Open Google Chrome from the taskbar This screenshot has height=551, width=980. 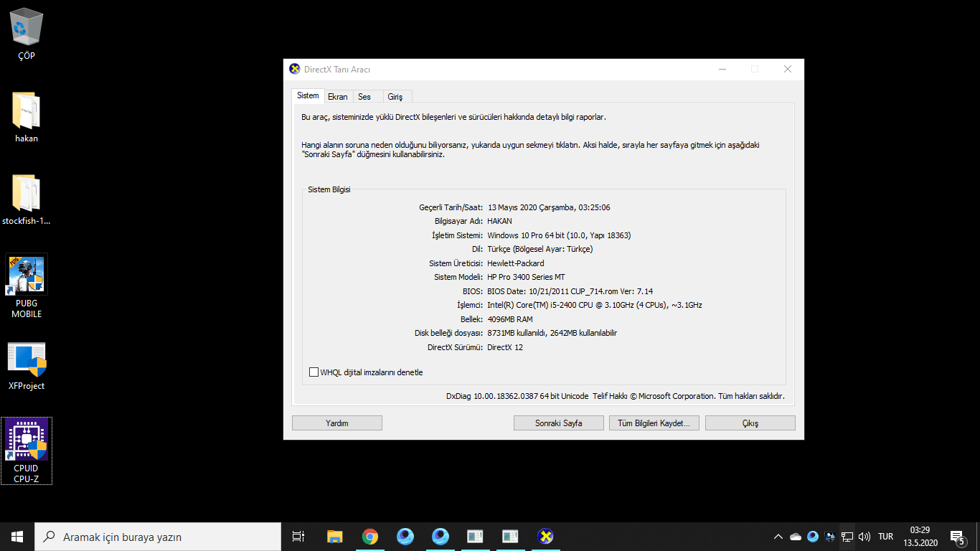tap(369, 537)
